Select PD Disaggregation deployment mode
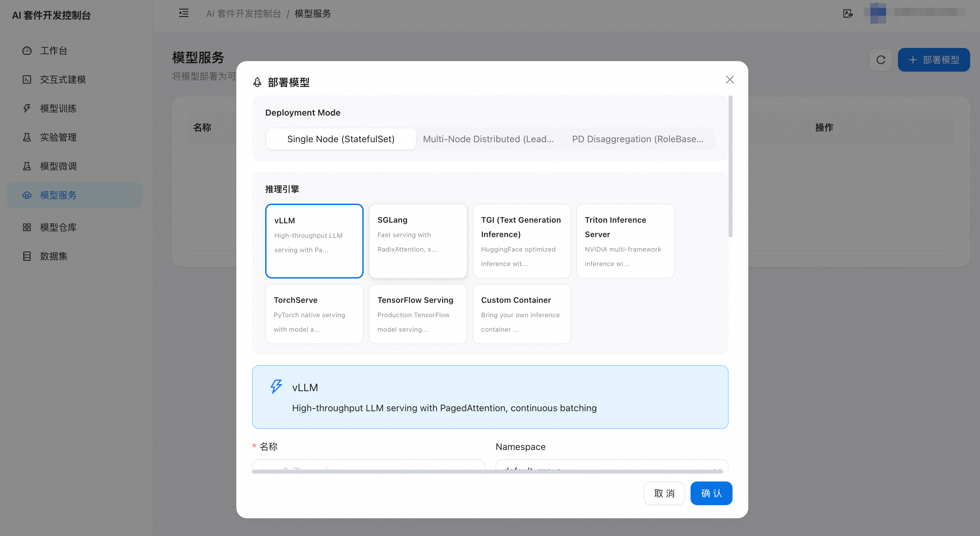Screen dimensions: 980x536 click(x=638, y=139)
